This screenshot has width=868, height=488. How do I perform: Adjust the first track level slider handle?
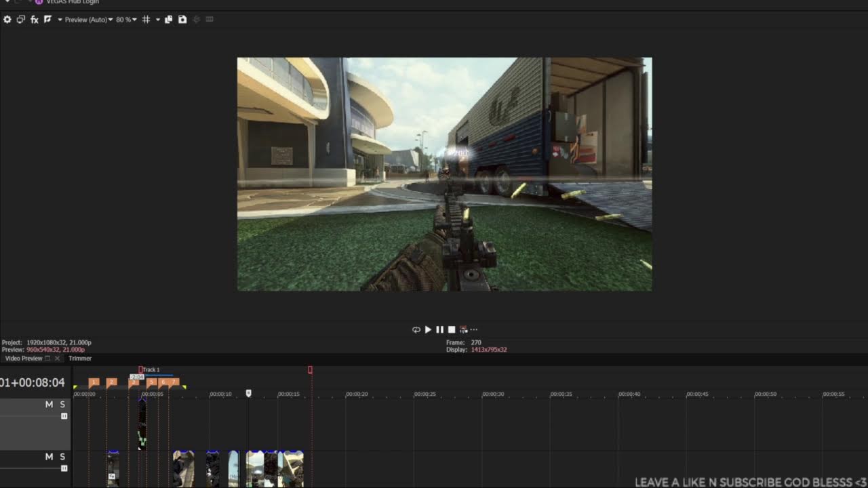click(64, 416)
